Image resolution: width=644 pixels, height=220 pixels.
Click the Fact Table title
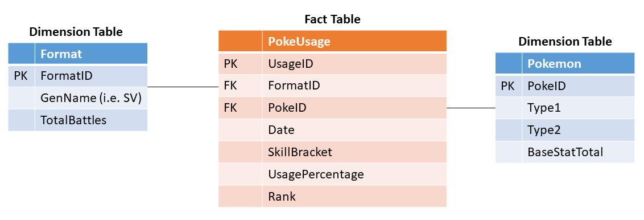(x=332, y=19)
